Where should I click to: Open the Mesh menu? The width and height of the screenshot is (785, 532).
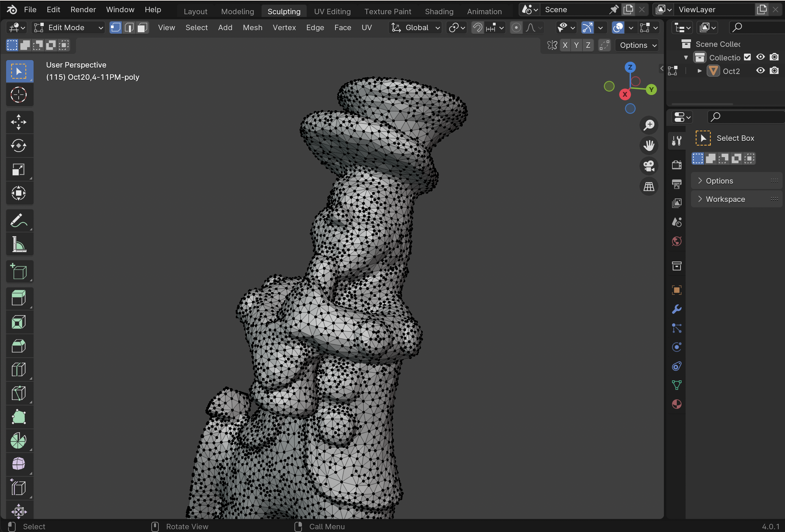(x=252, y=27)
